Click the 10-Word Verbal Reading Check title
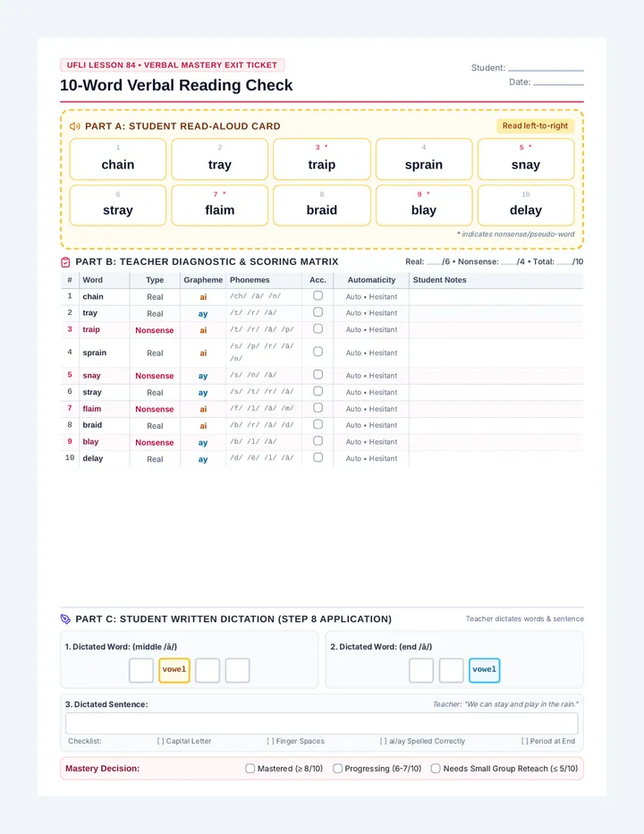644x834 pixels. point(176,85)
